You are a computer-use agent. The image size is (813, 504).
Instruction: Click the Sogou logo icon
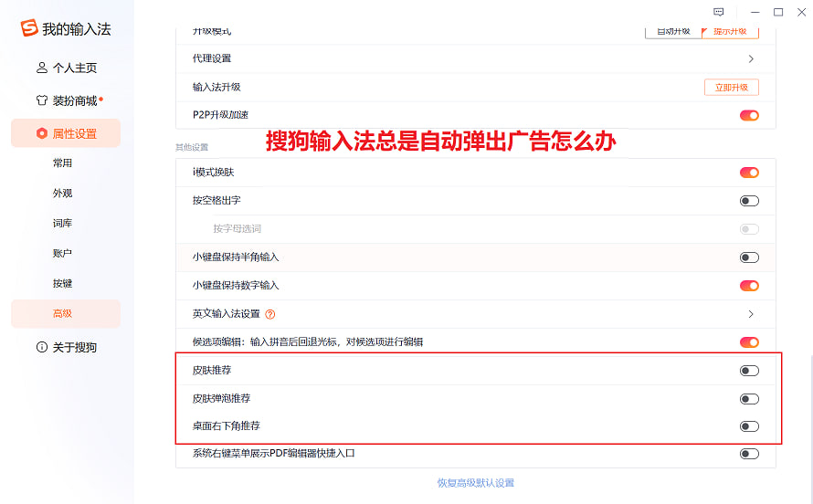[29, 28]
